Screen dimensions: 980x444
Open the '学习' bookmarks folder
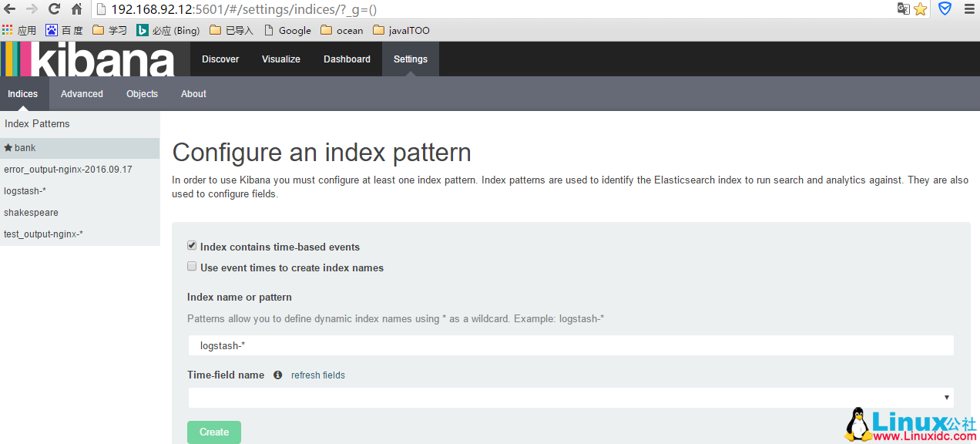point(109,31)
